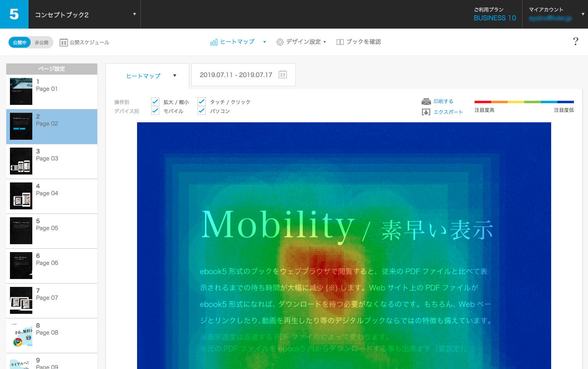The image size is (588, 369).
Task: Click the dark blue low-attention legend color
Action: [x=566, y=102]
